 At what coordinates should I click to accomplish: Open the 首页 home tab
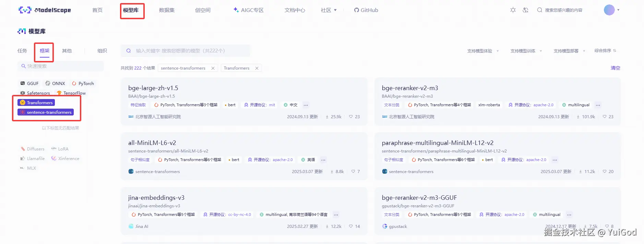(x=97, y=10)
